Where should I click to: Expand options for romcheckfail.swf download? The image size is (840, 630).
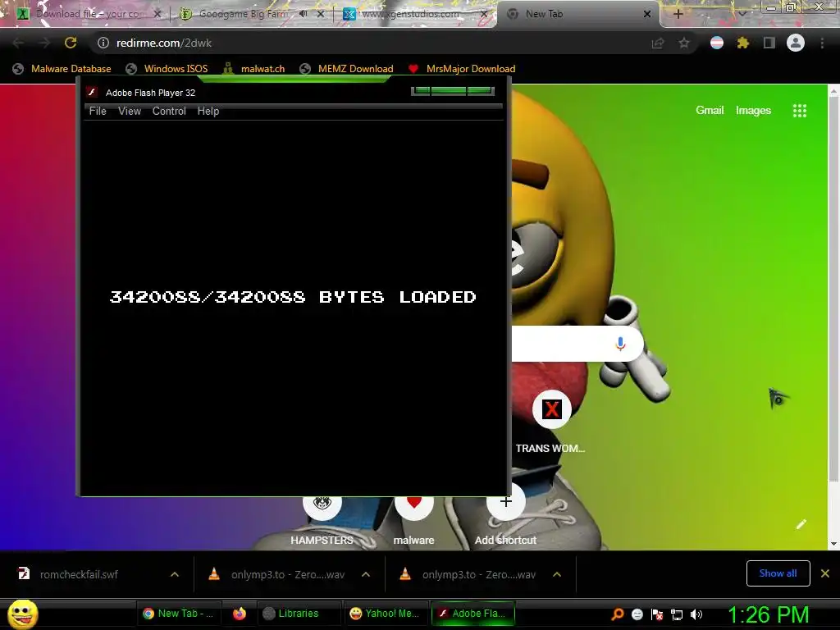(x=175, y=574)
